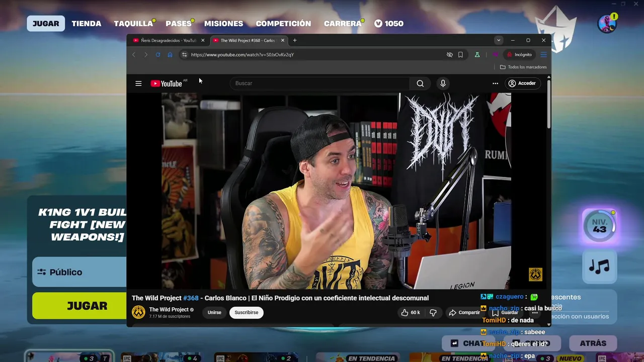
Task: Open the JUGAR tab in Fortnite
Action: coord(46,24)
